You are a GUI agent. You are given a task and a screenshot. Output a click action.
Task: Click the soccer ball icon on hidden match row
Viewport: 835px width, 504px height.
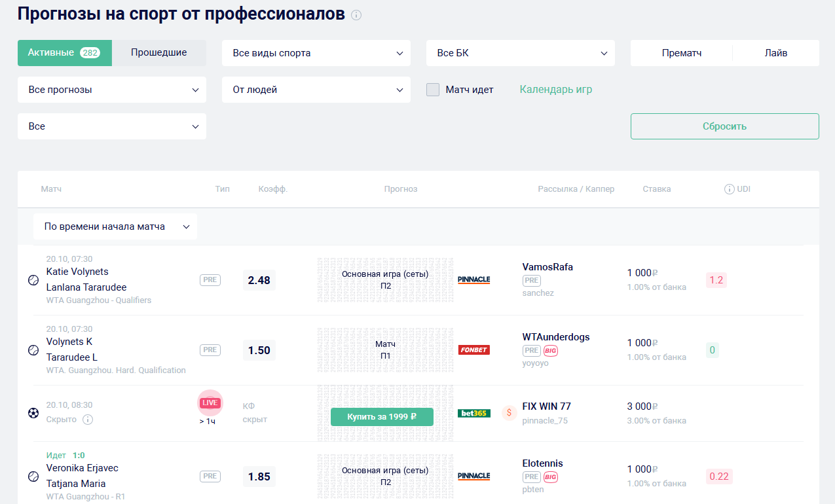33,413
